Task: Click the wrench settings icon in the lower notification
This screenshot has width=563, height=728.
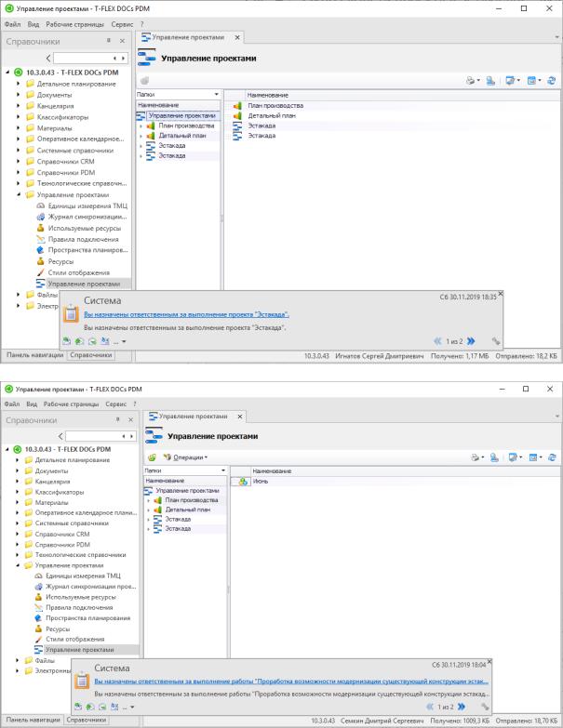Action: coord(485,707)
